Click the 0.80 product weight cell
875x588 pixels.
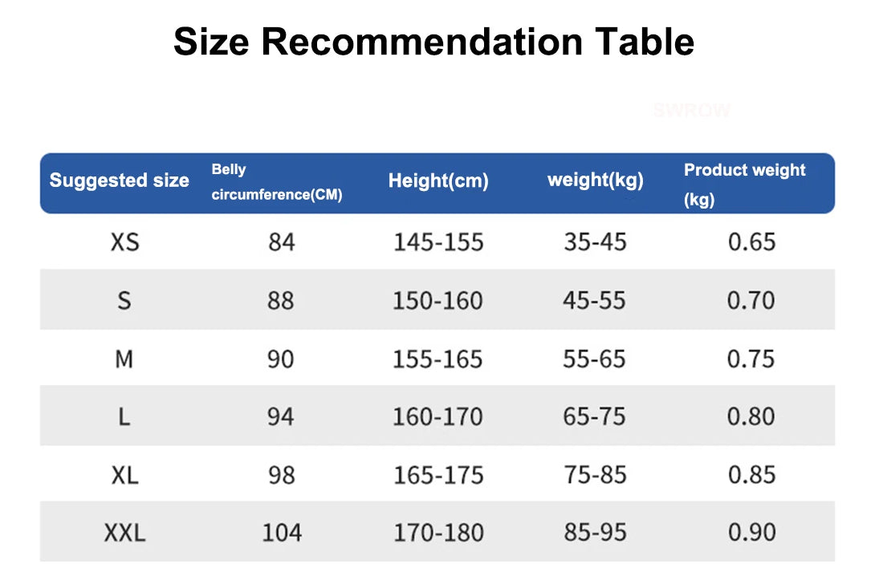(751, 416)
